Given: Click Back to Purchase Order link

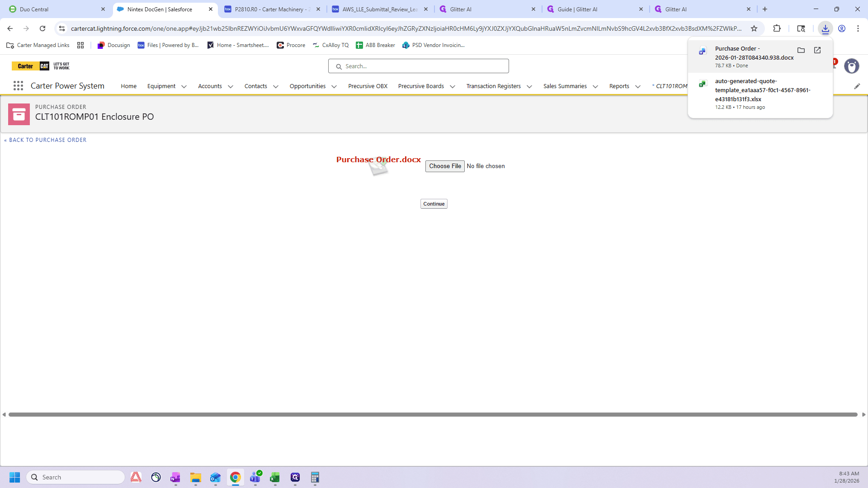Looking at the screenshot, I should 45,140.
